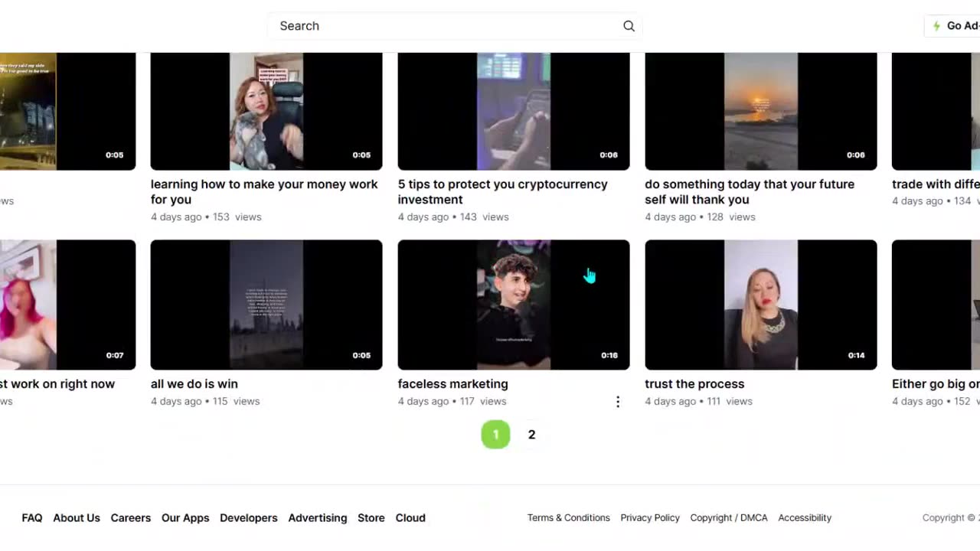This screenshot has width=980, height=551.
Task: Open the 'Either go big or' title
Action: [x=936, y=384]
